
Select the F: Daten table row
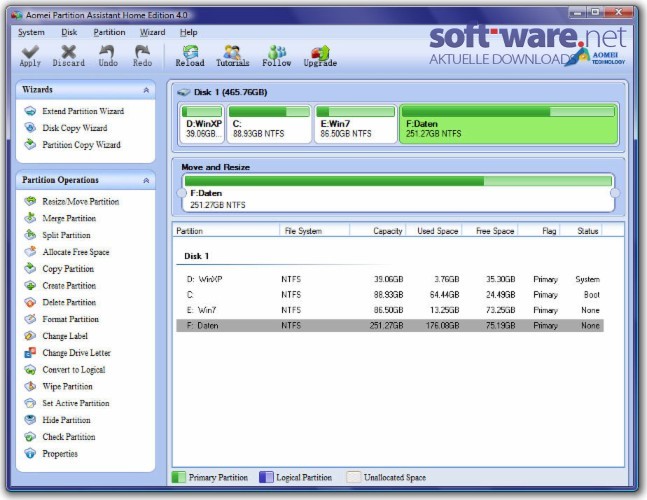point(390,325)
